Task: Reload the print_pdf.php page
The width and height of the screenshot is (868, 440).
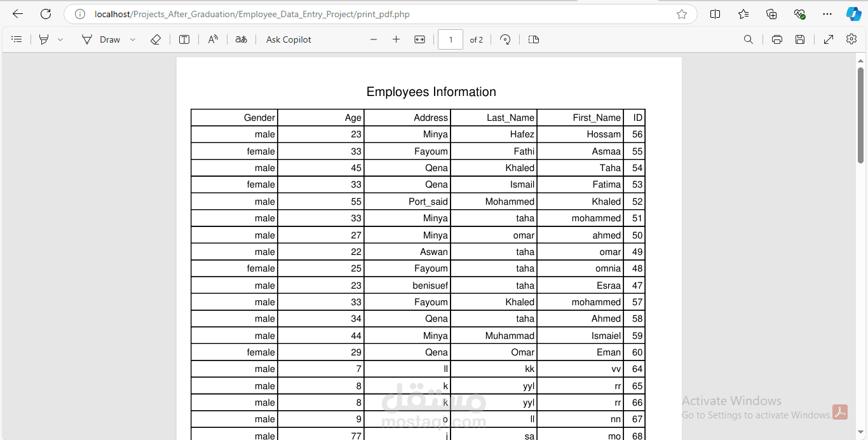Action: (46, 14)
